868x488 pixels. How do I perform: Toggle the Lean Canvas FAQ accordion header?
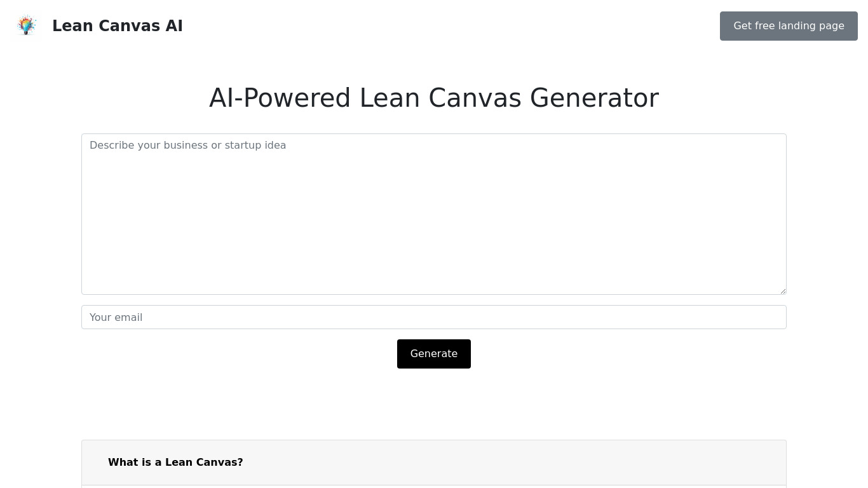point(433,463)
